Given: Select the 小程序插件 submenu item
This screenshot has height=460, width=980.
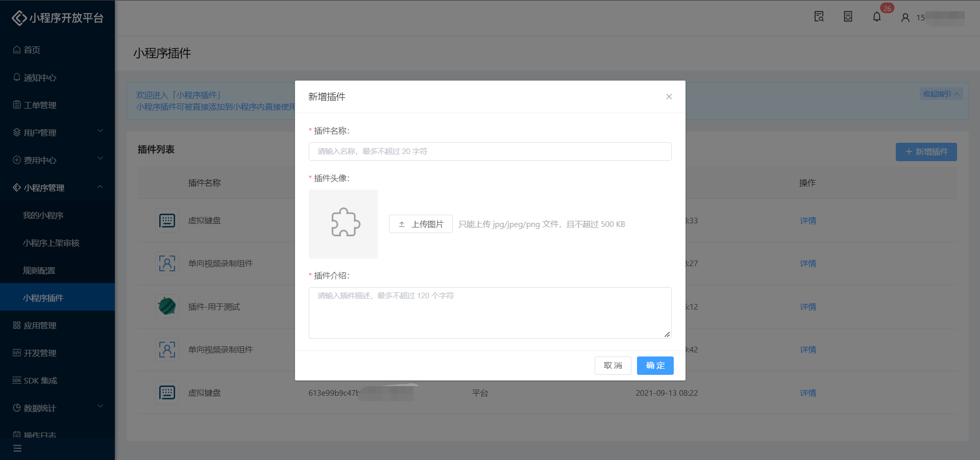Looking at the screenshot, I should [x=57, y=298].
